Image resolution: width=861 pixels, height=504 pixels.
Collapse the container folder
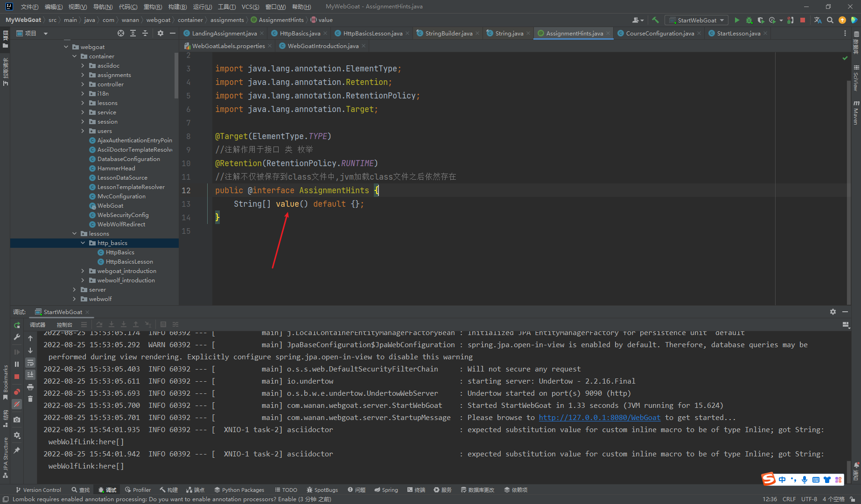click(75, 56)
